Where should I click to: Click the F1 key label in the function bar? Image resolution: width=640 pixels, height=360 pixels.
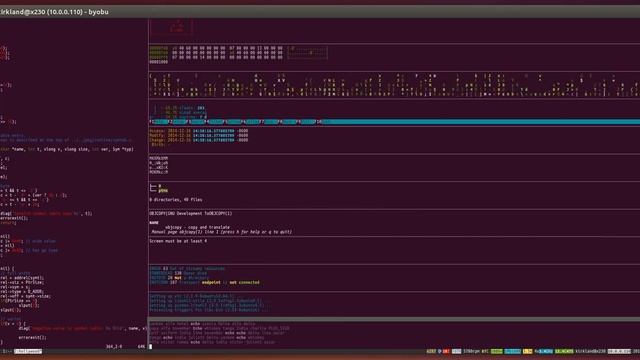click(151, 122)
